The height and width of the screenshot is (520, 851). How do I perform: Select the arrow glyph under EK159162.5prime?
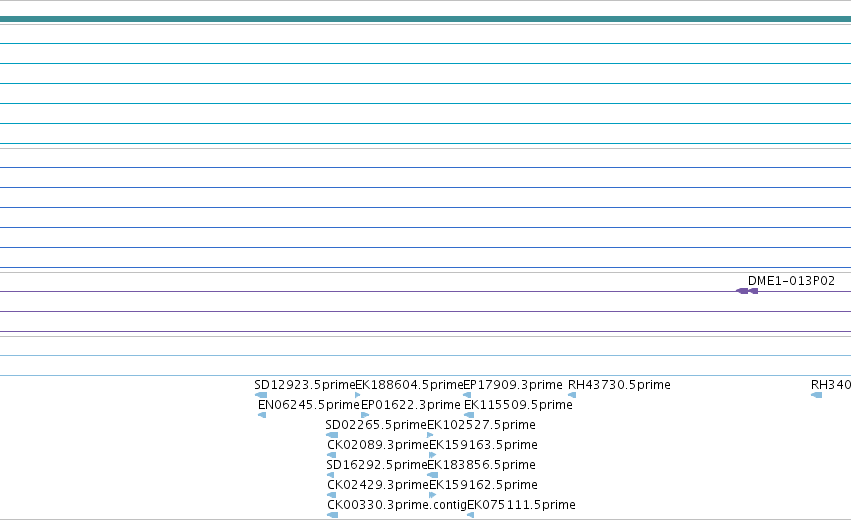click(x=432, y=495)
